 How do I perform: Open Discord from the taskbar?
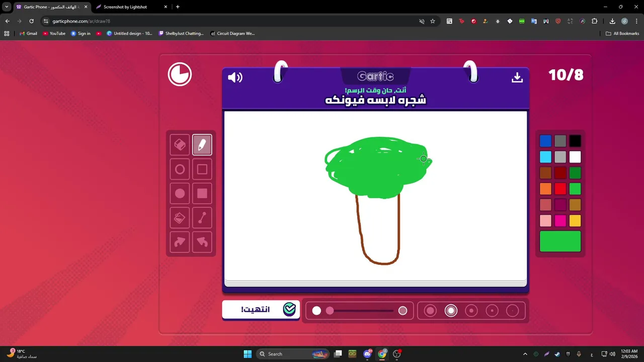(367, 354)
